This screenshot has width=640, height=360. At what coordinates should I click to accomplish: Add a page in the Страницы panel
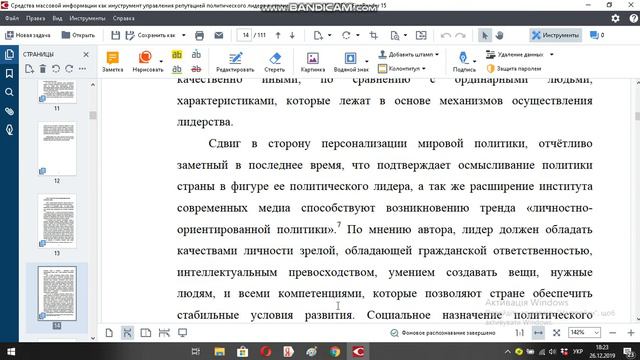coord(29,69)
